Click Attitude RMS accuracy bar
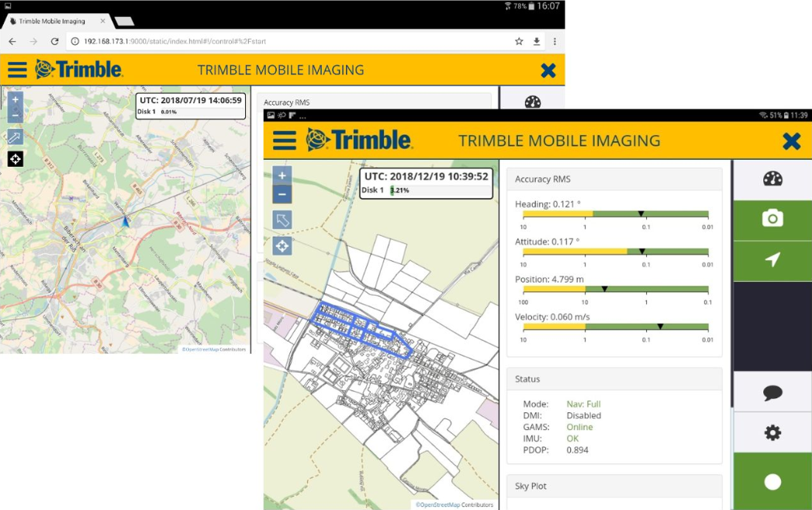The image size is (812, 510). coord(615,252)
